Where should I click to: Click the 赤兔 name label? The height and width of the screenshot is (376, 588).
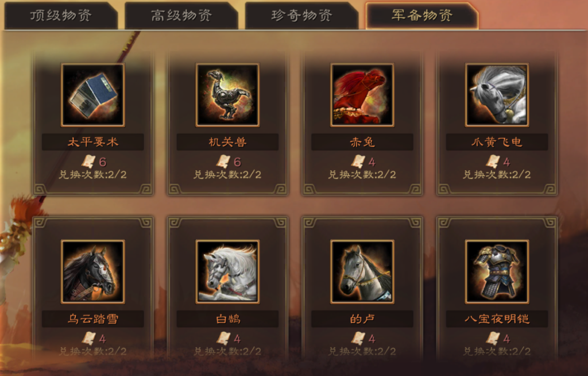362,142
